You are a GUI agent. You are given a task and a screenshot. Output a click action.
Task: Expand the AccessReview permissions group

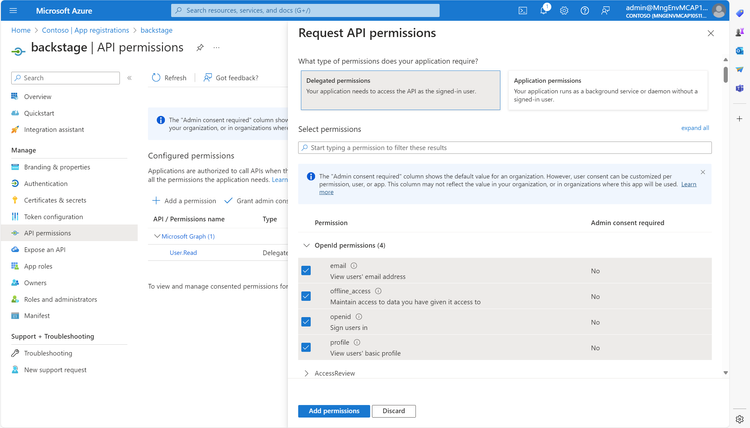click(x=307, y=373)
